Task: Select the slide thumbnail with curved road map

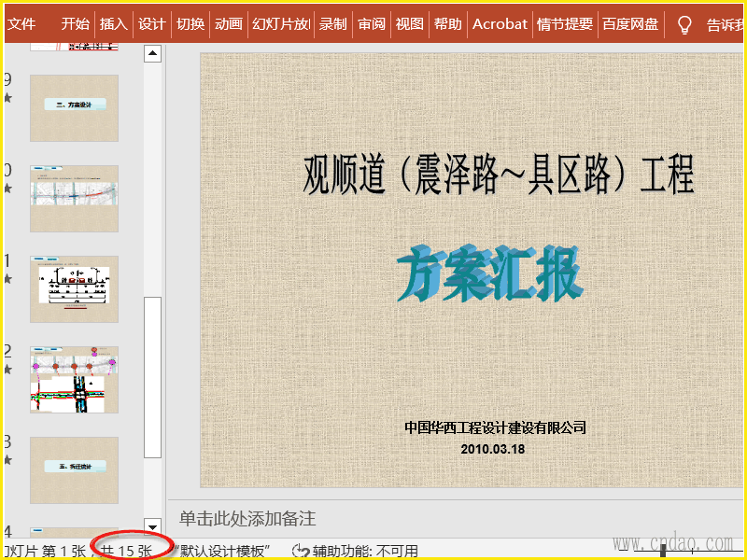Action: [75, 199]
